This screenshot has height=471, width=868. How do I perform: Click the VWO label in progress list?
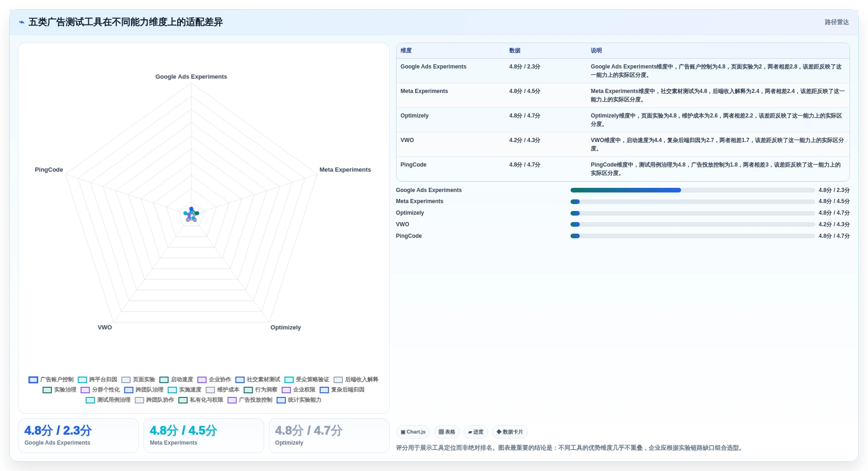pyautogui.click(x=402, y=224)
